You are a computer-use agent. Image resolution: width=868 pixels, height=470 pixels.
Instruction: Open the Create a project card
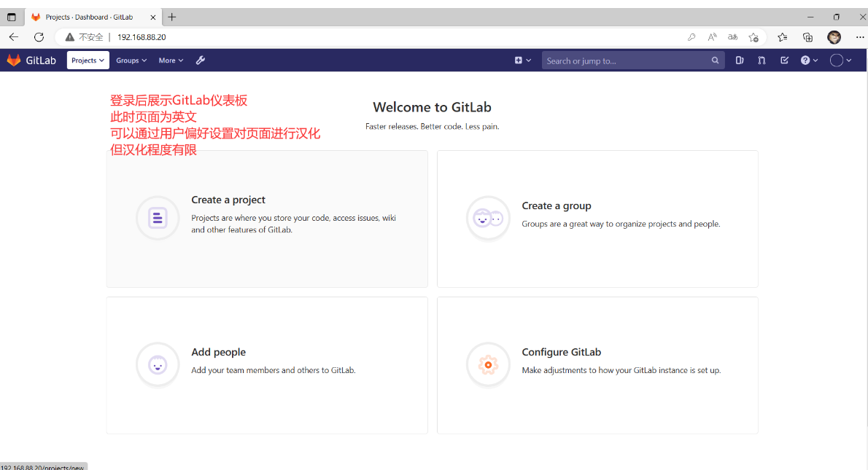(x=267, y=219)
